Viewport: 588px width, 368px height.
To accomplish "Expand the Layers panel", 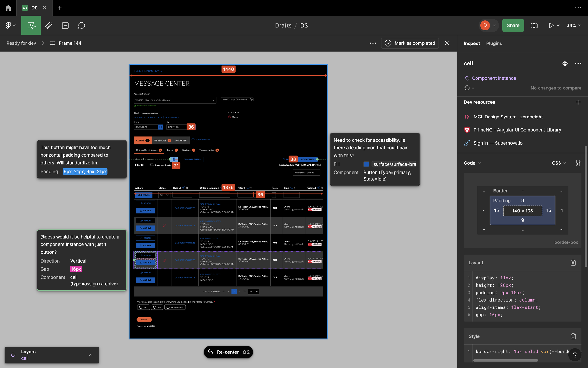I will [90, 355].
